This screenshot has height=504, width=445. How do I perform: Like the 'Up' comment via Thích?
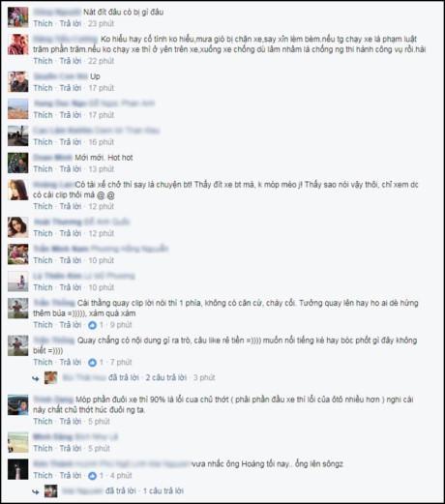(x=43, y=88)
